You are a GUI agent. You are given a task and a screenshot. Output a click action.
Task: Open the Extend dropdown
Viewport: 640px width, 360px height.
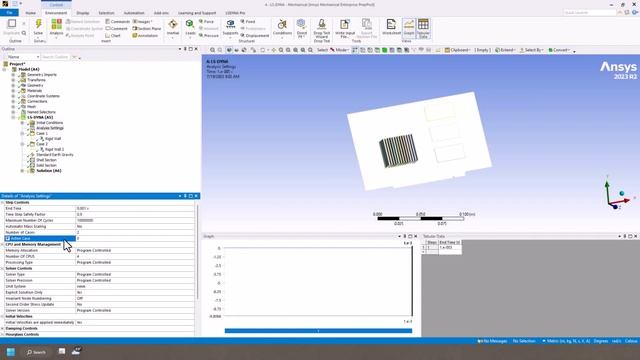point(505,50)
